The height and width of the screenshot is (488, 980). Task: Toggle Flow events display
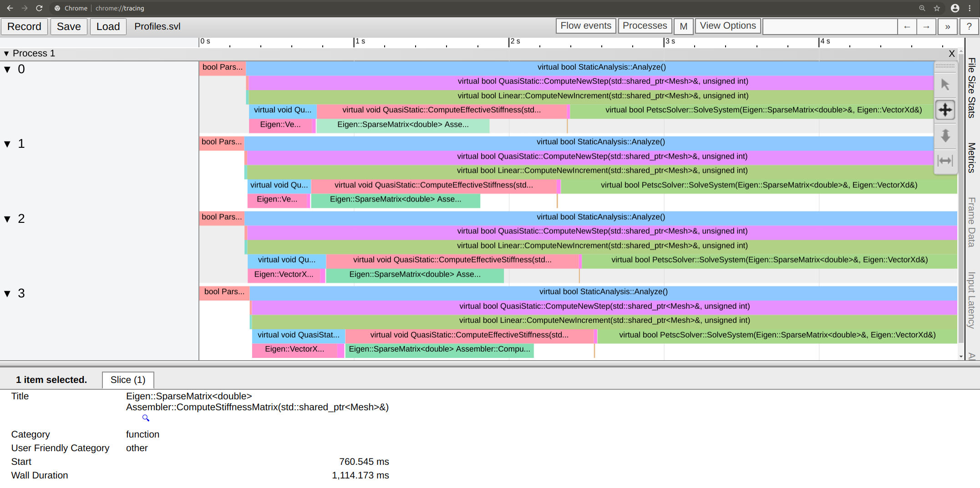[585, 25]
